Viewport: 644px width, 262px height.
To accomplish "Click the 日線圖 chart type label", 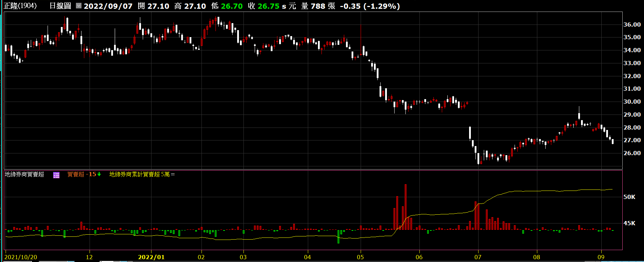I will pyautogui.click(x=60, y=6).
